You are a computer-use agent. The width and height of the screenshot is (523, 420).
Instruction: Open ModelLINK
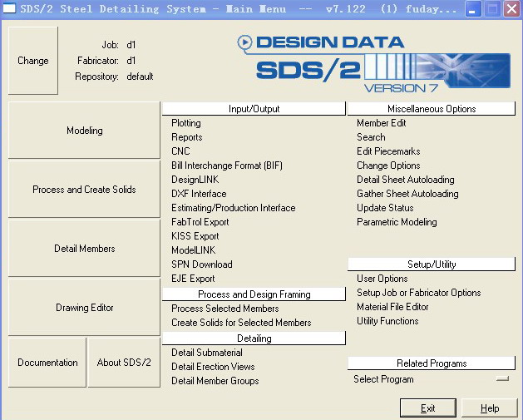(x=194, y=250)
